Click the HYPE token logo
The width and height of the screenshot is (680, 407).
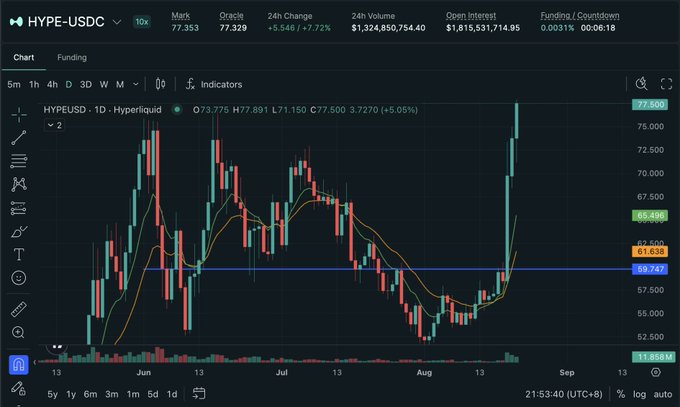click(16, 22)
